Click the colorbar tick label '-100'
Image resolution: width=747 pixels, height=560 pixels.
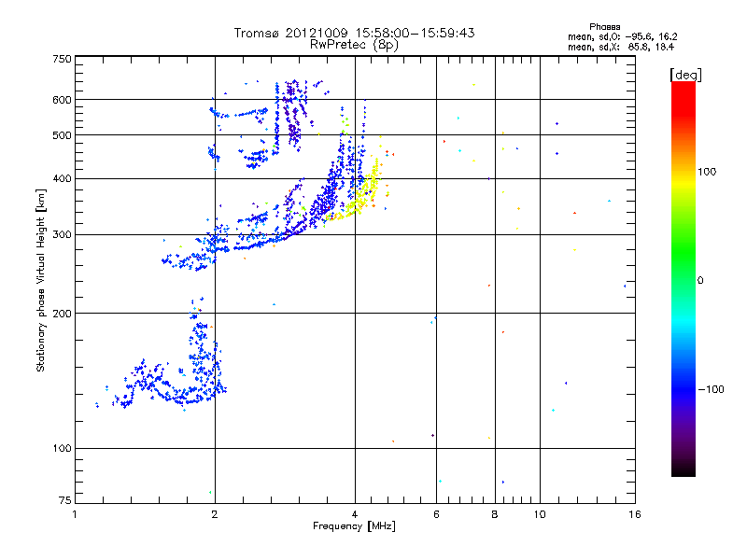[x=711, y=389]
